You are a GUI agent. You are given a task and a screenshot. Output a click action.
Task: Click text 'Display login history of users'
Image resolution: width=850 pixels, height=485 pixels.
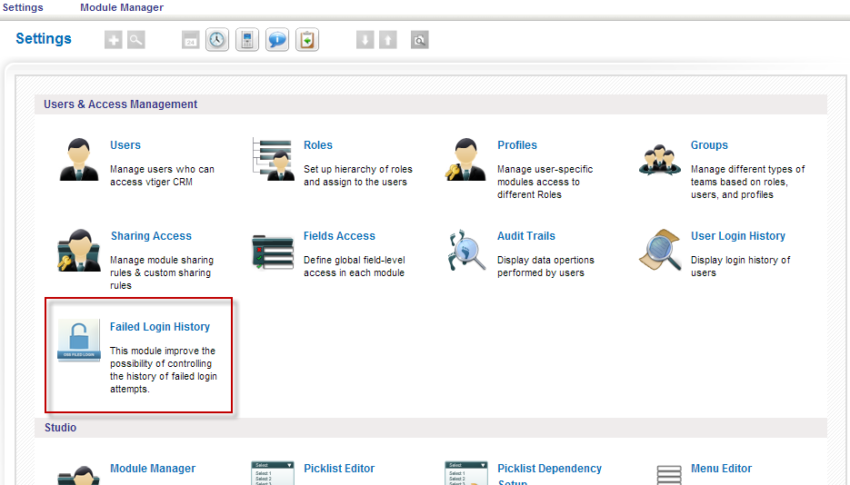point(740,266)
